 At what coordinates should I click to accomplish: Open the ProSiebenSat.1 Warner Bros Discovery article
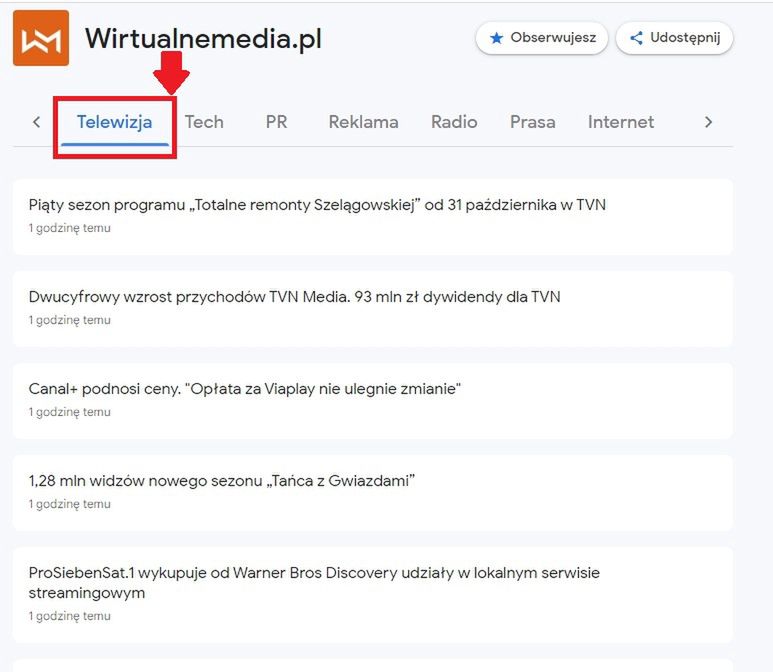(373, 595)
